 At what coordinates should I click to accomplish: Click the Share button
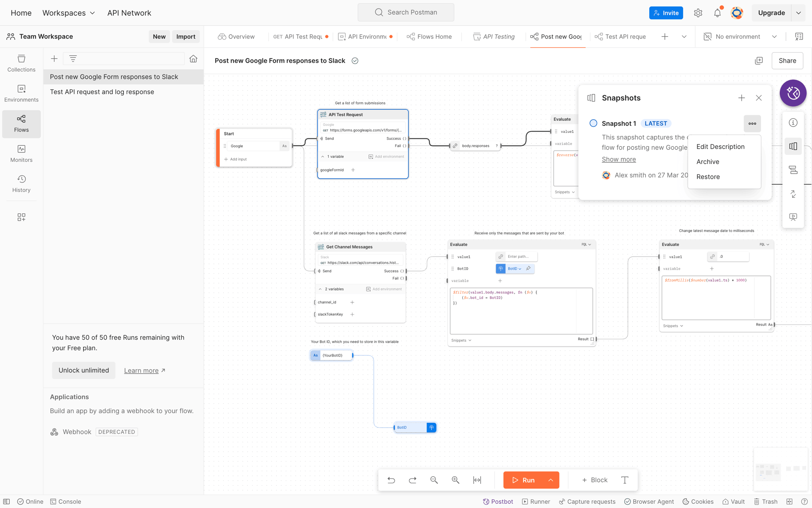pos(787,61)
